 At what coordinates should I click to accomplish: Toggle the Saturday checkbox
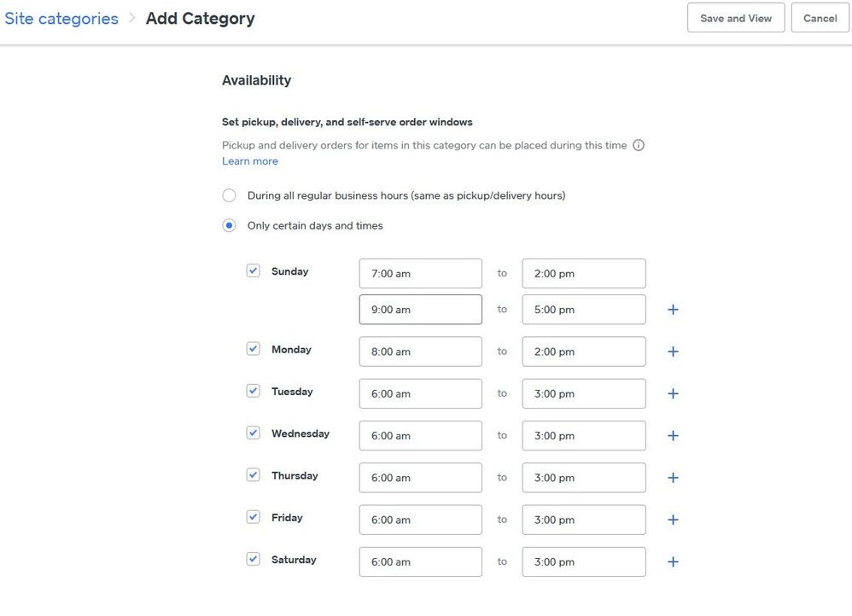click(x=254, y=559)
